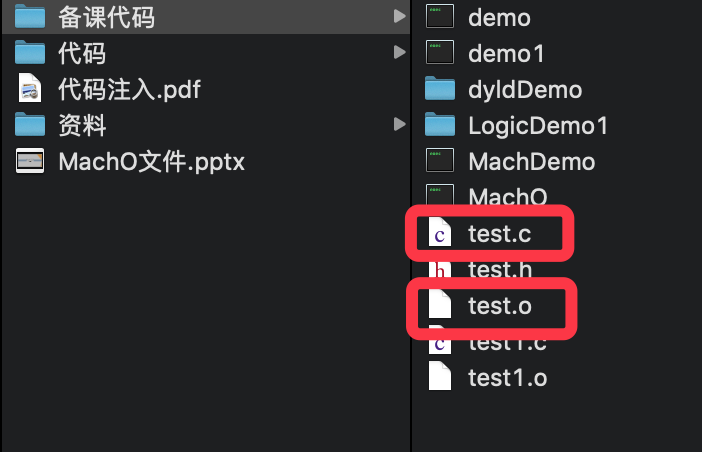Click the 代码 folder icon

(x=31, y=52)
